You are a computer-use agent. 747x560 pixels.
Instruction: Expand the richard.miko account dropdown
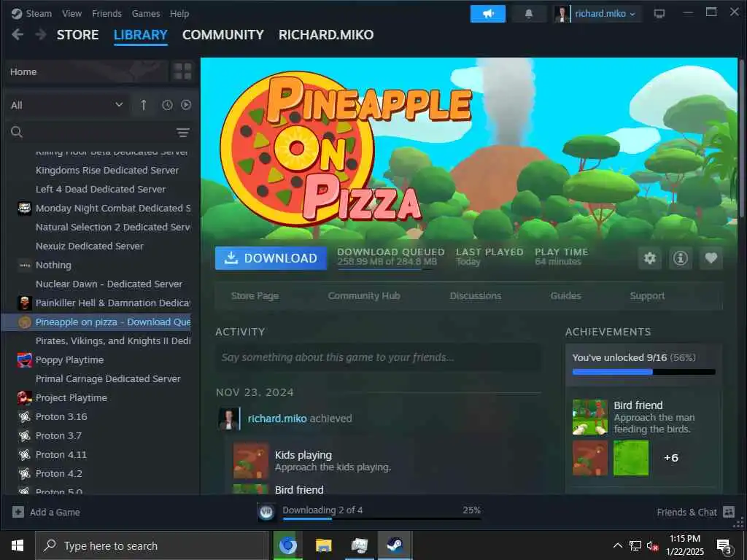(x=605, y=14)
